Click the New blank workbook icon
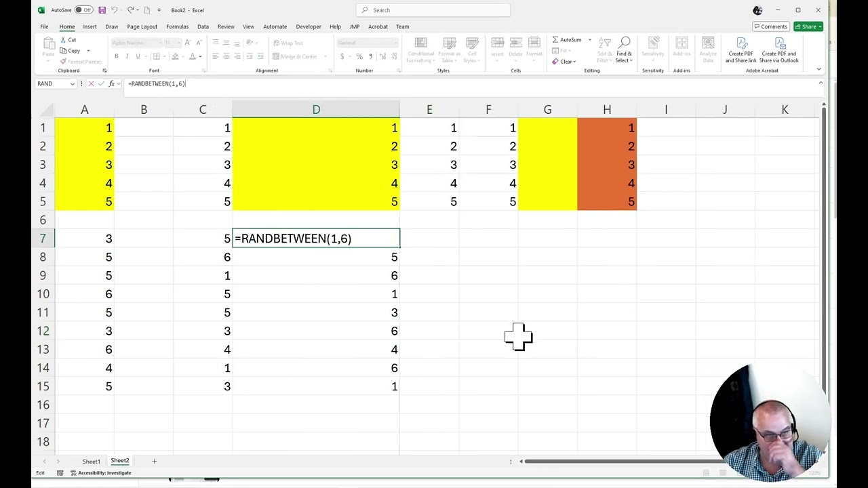The height and width of the screenshot is (488, 868). point(146,10)
